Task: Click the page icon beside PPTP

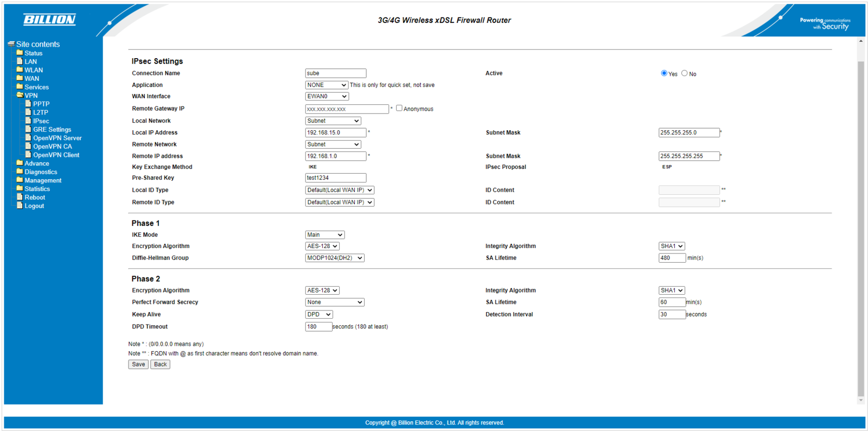Action: coord(28,104)
